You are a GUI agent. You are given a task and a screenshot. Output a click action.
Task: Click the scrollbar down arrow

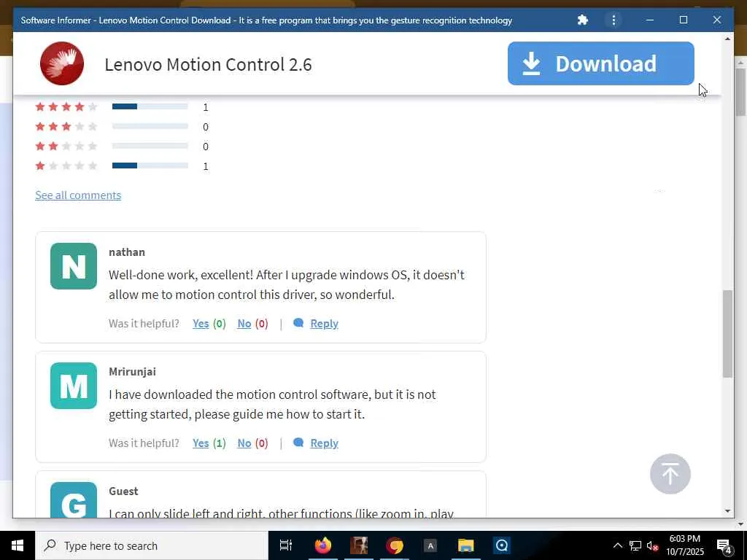(x=727, y=511)
